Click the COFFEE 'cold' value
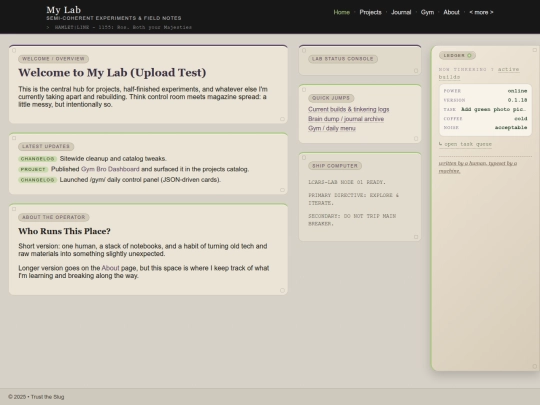 pyautogui.click(x=521, y=118)
